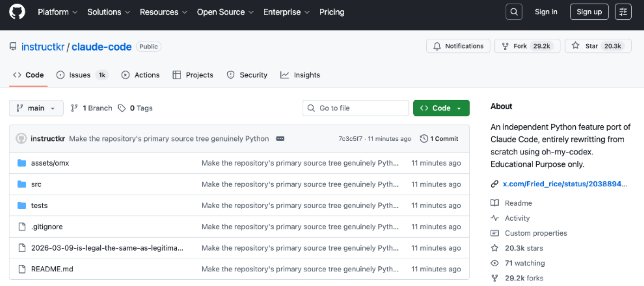Open the Pricing page link
The image size is (644, 286).
click(x=332, y=12)
